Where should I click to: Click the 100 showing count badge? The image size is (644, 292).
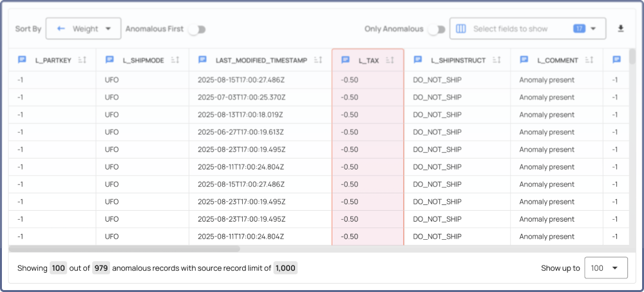pos(59,268)
